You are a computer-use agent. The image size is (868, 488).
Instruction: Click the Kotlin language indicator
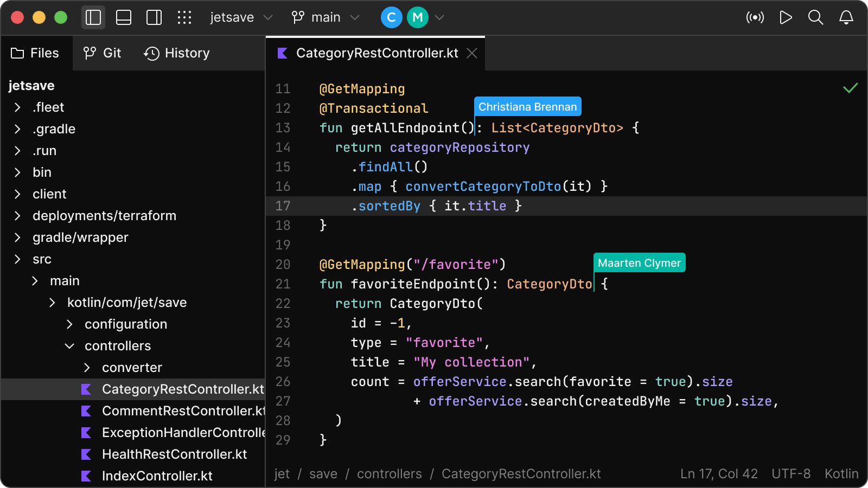841,473
